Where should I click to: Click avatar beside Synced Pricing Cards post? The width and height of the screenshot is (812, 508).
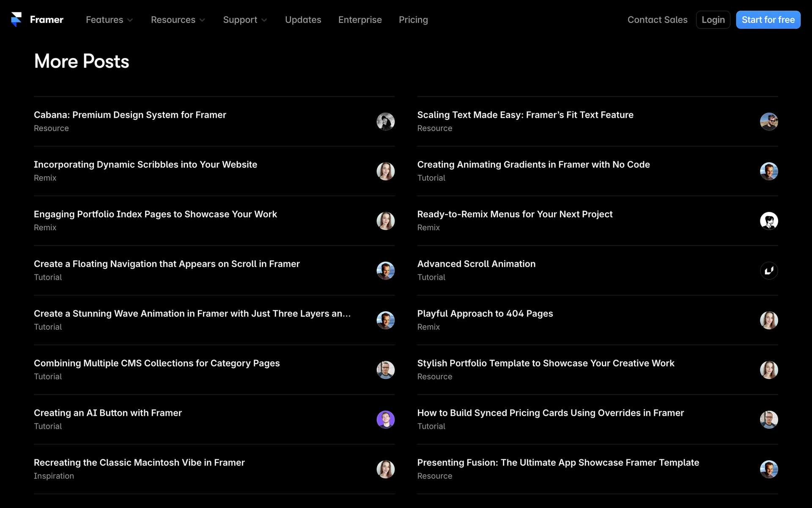click(768, 420)
